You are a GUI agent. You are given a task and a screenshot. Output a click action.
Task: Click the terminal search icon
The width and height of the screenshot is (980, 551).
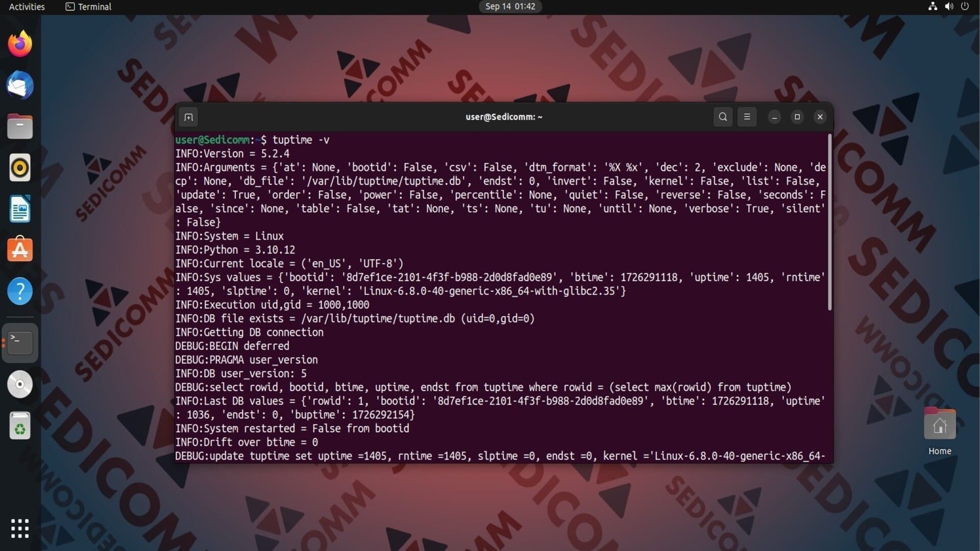click(x=723, y=117)
